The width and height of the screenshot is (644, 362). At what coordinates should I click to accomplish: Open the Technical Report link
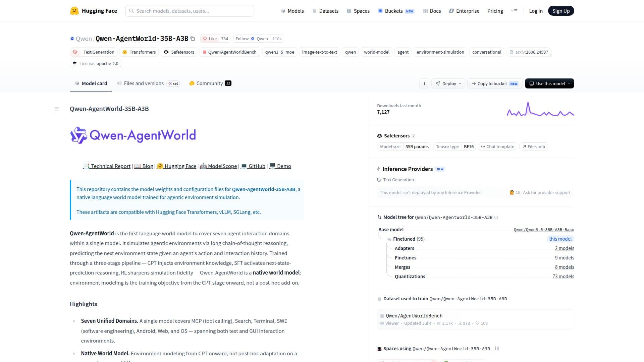coord(107,166)
